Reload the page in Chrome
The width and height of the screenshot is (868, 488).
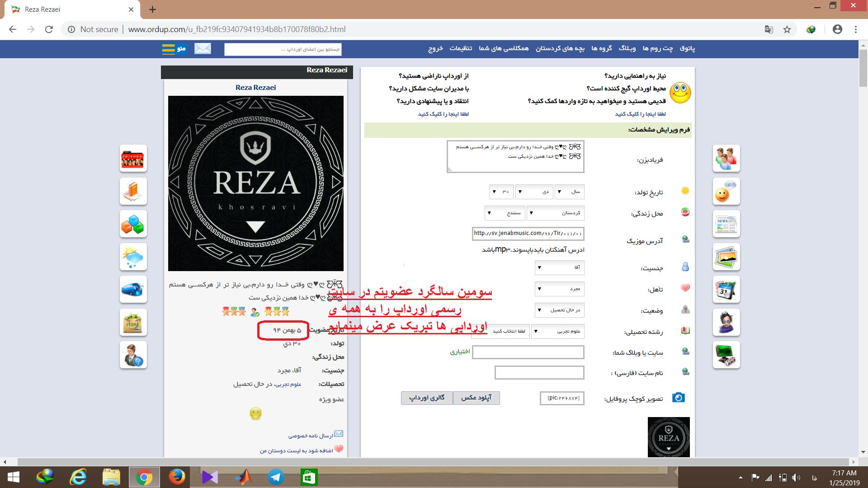point(49,29)
